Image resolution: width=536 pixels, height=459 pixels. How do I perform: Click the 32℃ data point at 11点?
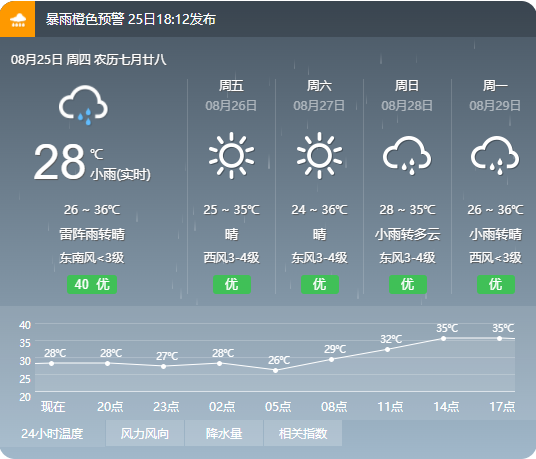[387, 349]
